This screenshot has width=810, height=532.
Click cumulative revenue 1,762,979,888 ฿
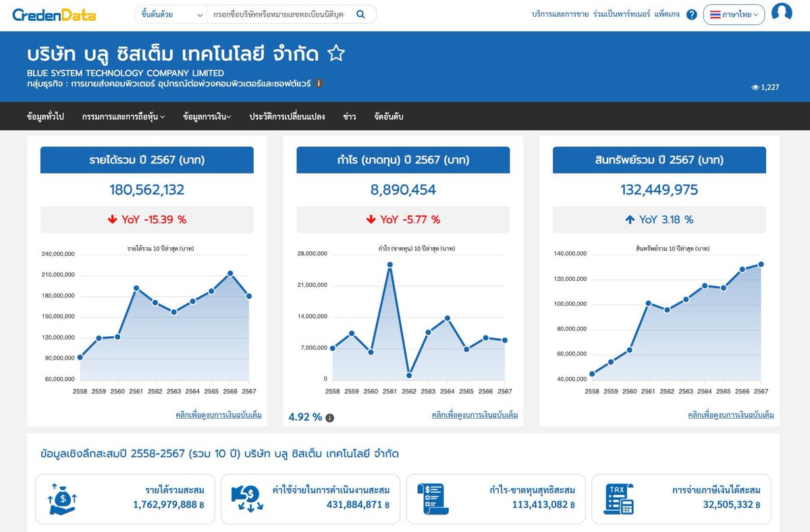(168, 504)
